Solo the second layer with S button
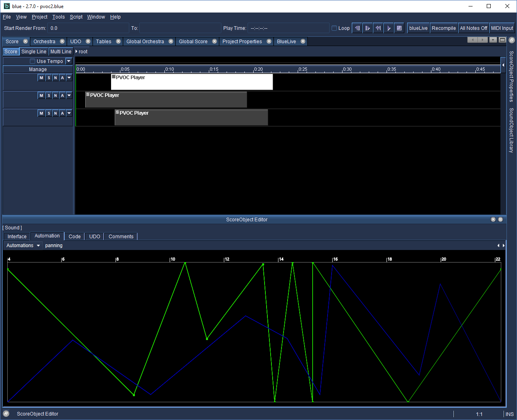The image size is (517, 420). pyautogui.click(x=48, y=96)
